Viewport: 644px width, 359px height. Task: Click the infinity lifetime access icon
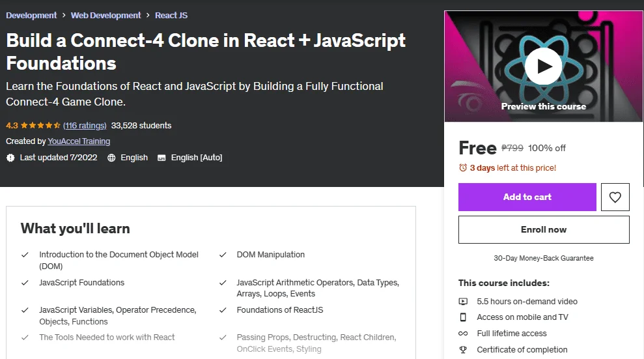tap(463, 334)
